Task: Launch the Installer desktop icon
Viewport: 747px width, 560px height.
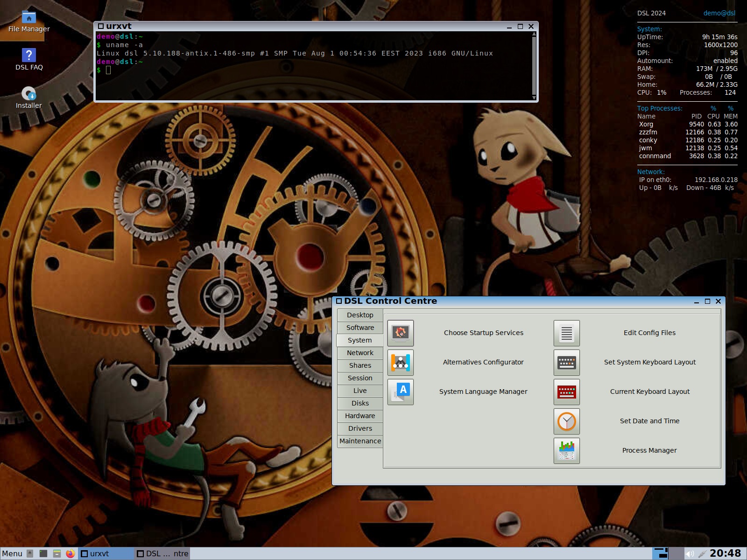Action: [29, 94]
